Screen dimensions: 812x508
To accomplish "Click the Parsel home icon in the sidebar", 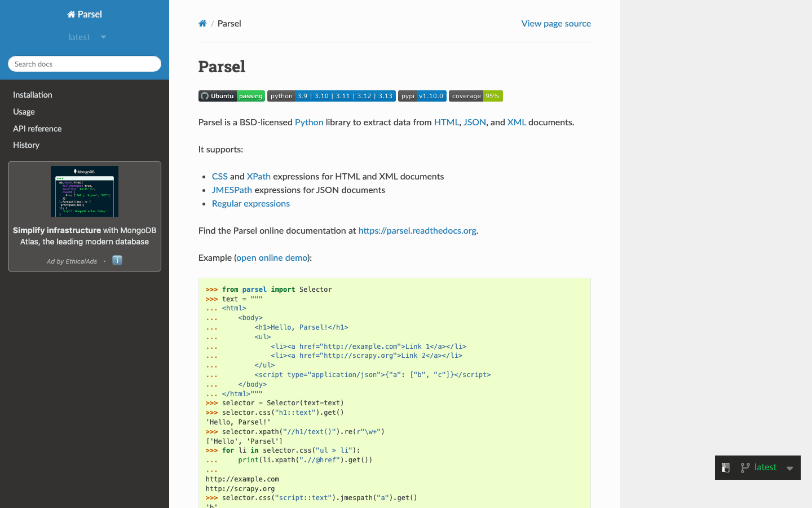I will tap(70, 14).
